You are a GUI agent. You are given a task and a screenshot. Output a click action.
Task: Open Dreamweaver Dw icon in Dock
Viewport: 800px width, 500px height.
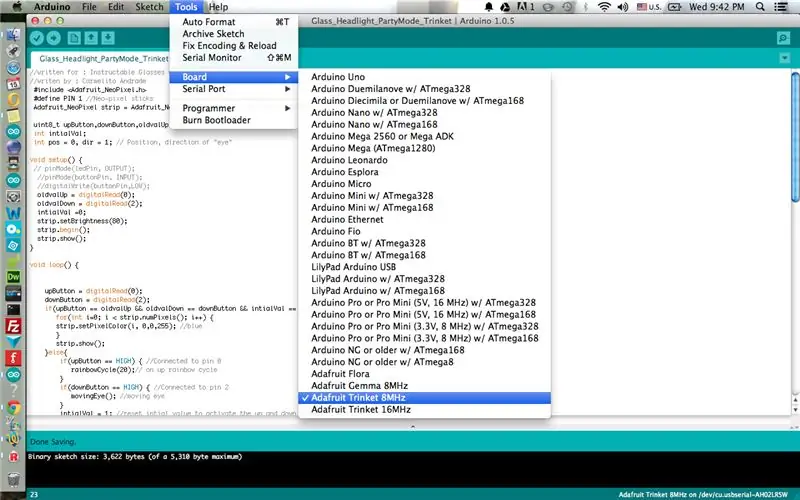[x=13, y=277]
